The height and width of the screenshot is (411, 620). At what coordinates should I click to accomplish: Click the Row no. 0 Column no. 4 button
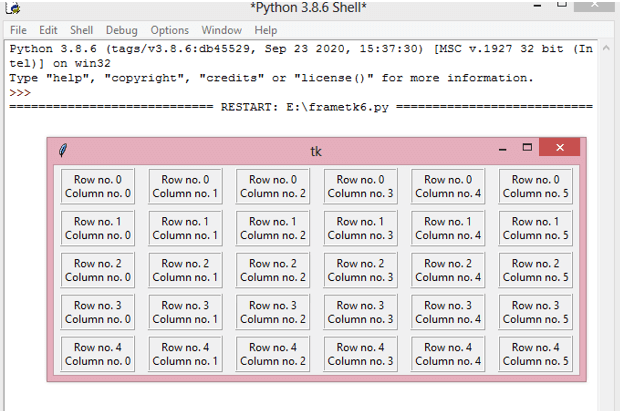point(448,186)
